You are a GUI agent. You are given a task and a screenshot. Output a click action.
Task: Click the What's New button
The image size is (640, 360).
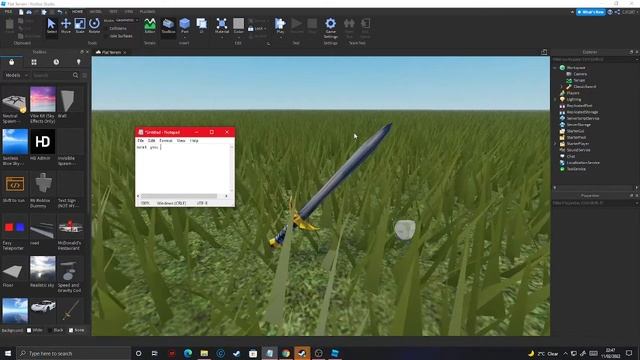coord(591,12)
